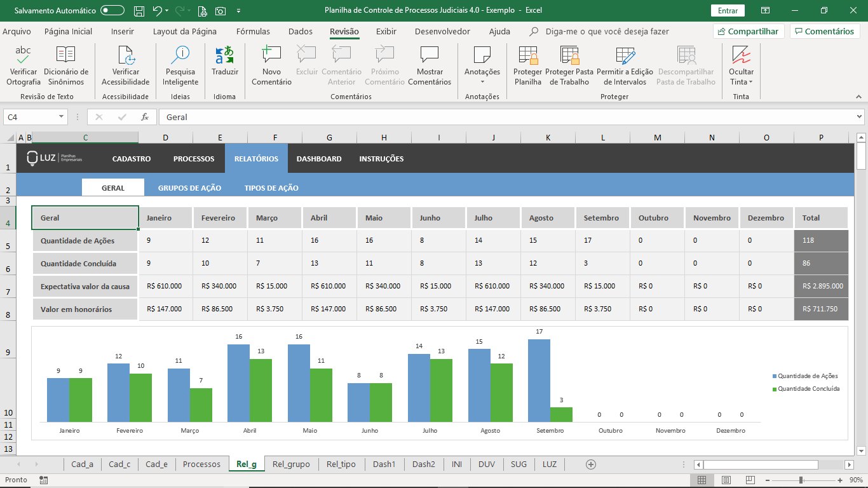Click the Verificar Ortografia spell-check icon

pos(24,55)
